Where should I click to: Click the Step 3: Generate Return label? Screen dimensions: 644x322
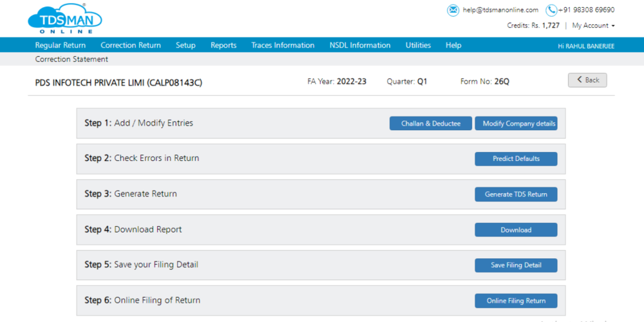click(131, 194)
